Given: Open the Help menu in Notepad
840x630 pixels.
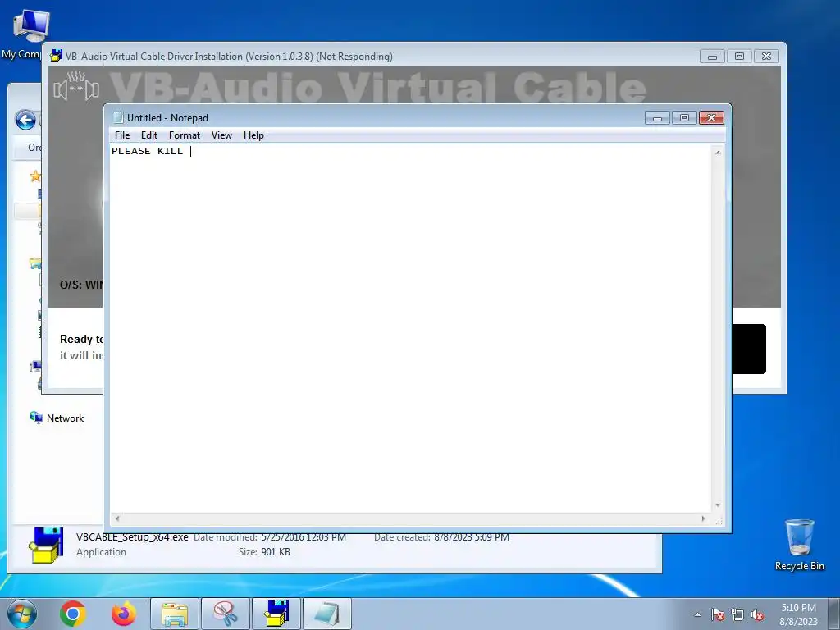Looking at the screenshot, I should point(253,135).
